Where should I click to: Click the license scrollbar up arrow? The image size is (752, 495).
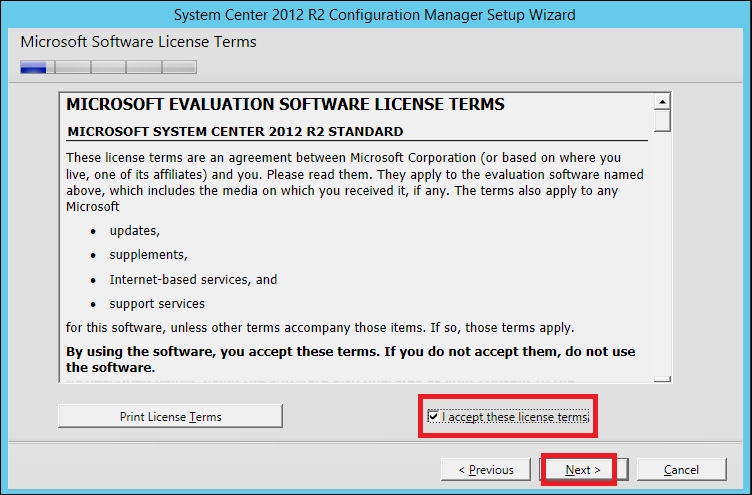662,102
